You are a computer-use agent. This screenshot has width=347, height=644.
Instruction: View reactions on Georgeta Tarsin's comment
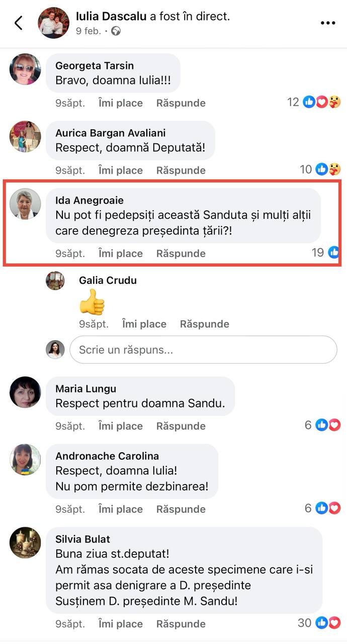coord(314,103)
